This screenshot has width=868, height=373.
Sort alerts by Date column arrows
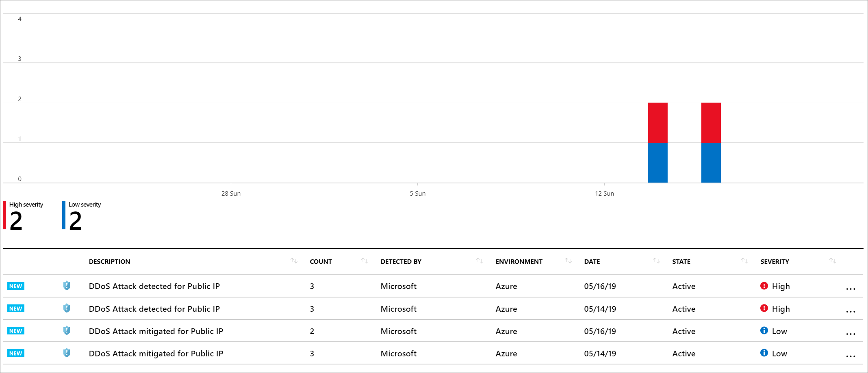click(656, 261)
